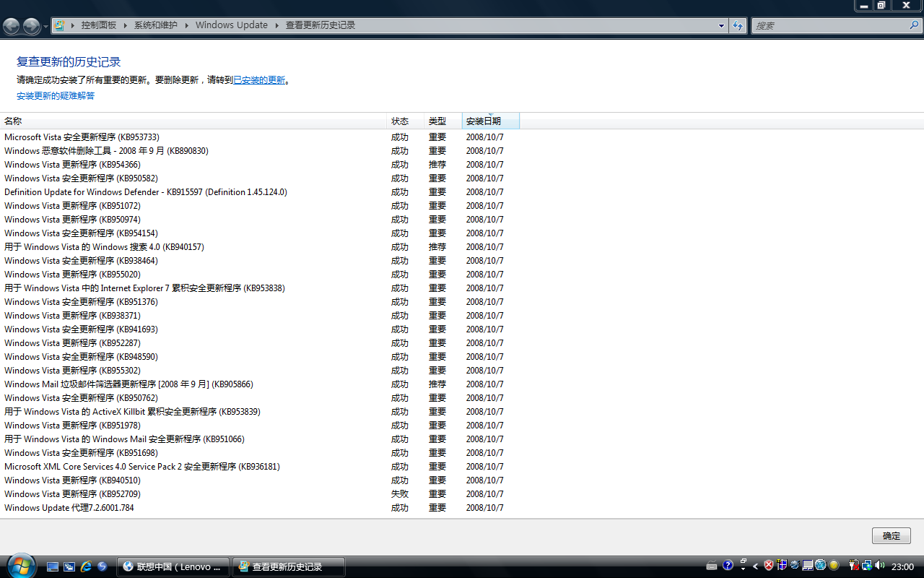Viewport: 924px width, 578px height.
Task: Open 安装更新的疑难解答 help link
Action: click(56, 96)
